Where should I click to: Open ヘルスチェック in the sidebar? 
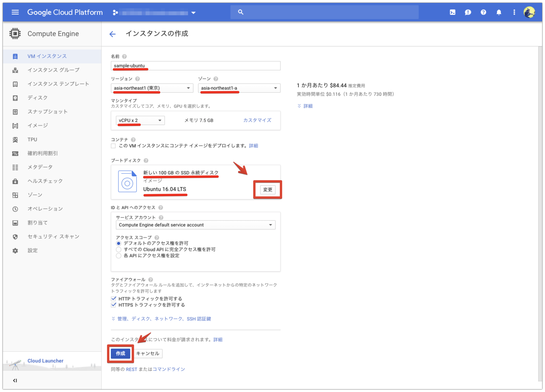(52, 181)
